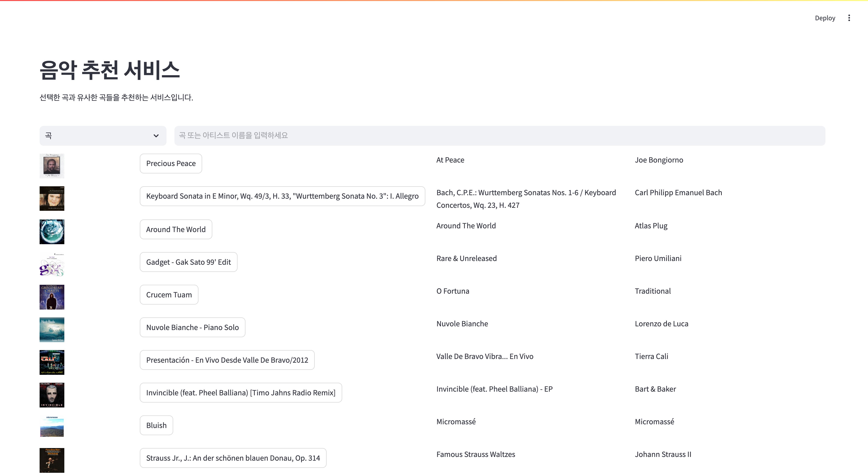Screen dimensions: 868x476
Task: Click the C.P.E. Bach album cover thumbnail
Action: pyautogui.click(x=52, y=198)
